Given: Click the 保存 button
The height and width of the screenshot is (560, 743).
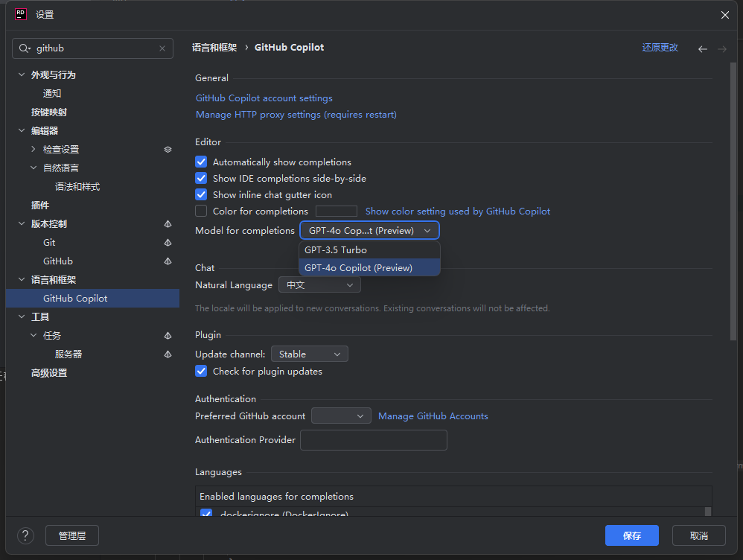Looking at the screenshot, I should [632, 536].
